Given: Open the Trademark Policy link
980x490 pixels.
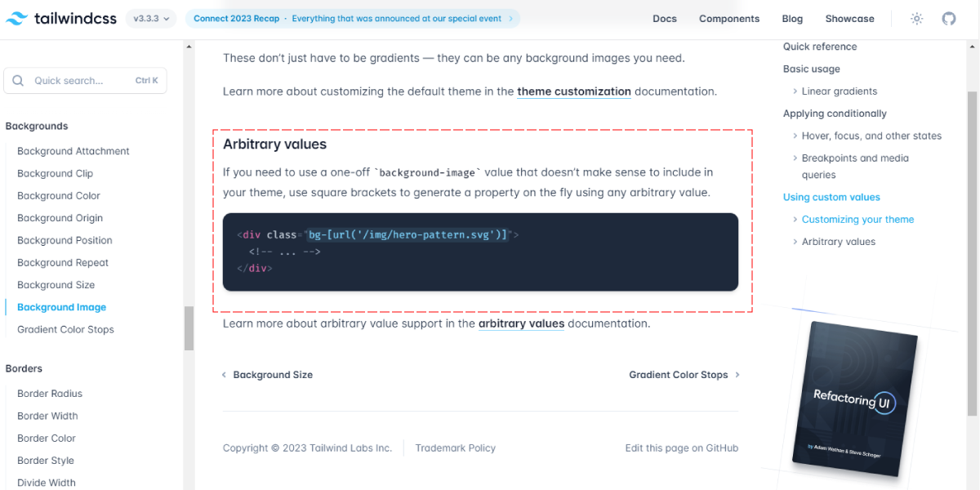Looking at the screenshot, I should coord(456,448).
